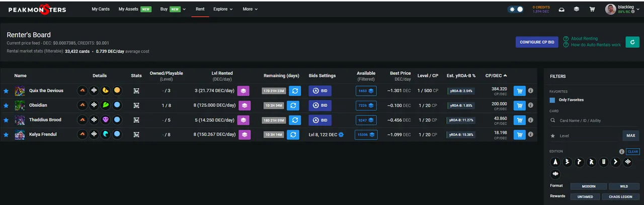Open the How do Auto Rentals work link
Image resolution: width=644 pixels, height=205 pixels.
pyautogui.click(x=596, y=45)
